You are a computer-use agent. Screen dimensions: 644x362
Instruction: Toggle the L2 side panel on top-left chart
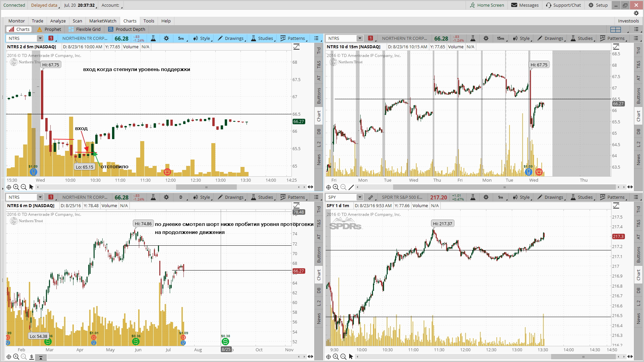click(319, 144)
